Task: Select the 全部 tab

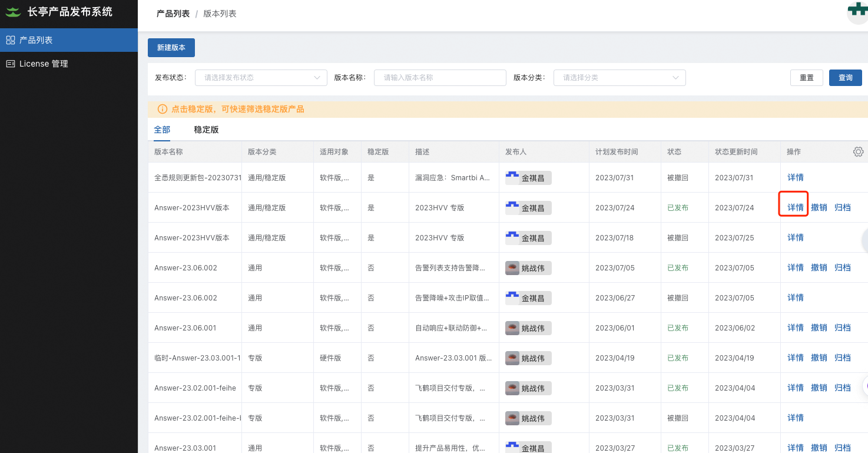Action: 162,130
